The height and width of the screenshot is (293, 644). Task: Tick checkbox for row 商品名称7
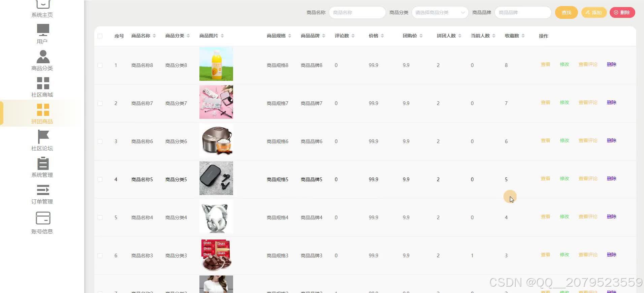[x=100, y=103]
